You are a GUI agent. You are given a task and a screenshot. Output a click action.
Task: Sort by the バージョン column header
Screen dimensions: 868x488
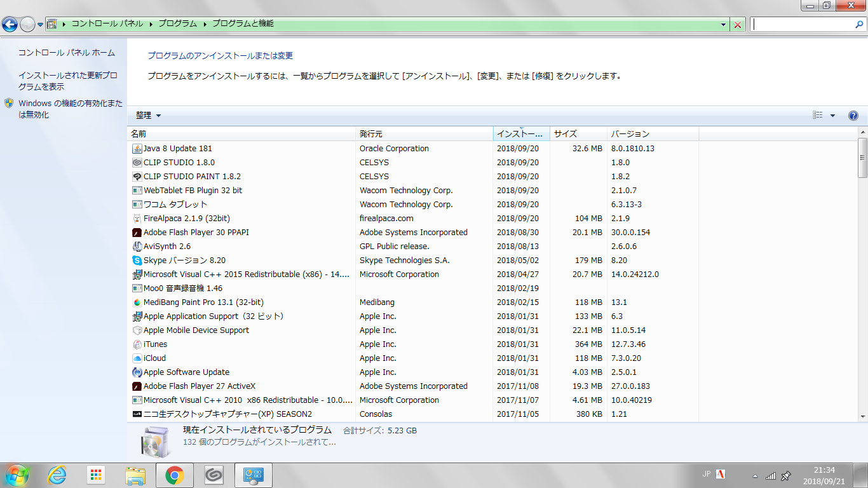click(x=653, y=134)
